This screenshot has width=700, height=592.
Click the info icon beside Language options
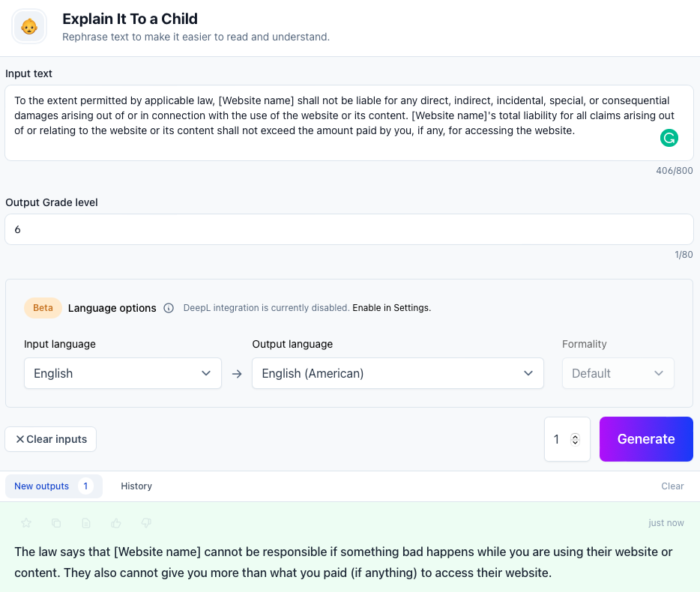click(169, 308)
